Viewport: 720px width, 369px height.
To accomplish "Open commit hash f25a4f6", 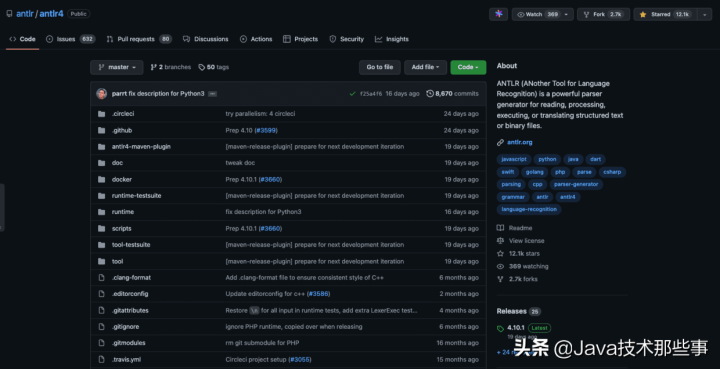I will click(x=371, y=94).
